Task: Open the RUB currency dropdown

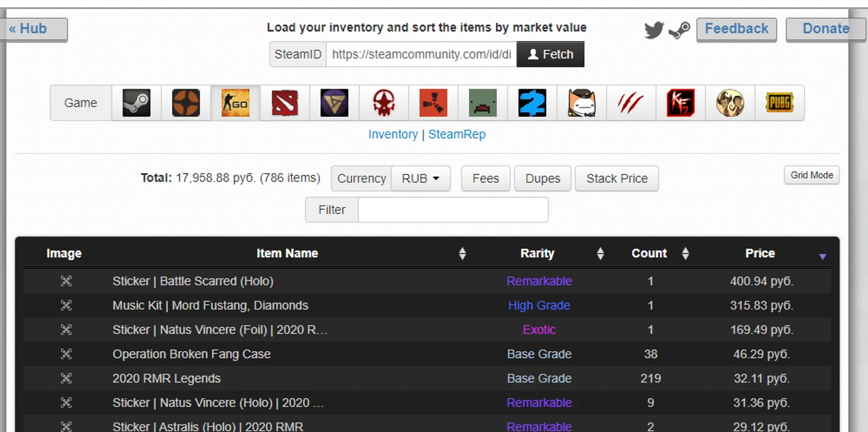Action: point(421,179)
